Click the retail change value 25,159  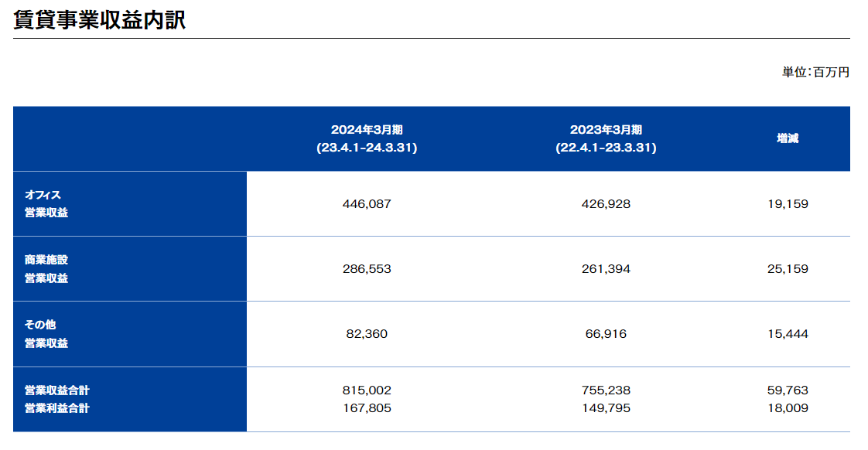(x=788, y=269)
